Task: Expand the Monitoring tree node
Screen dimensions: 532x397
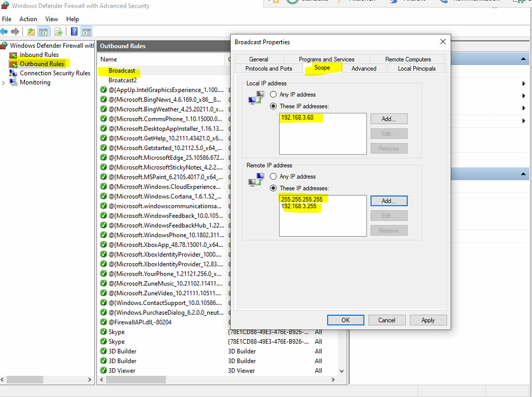Action: 3,82
